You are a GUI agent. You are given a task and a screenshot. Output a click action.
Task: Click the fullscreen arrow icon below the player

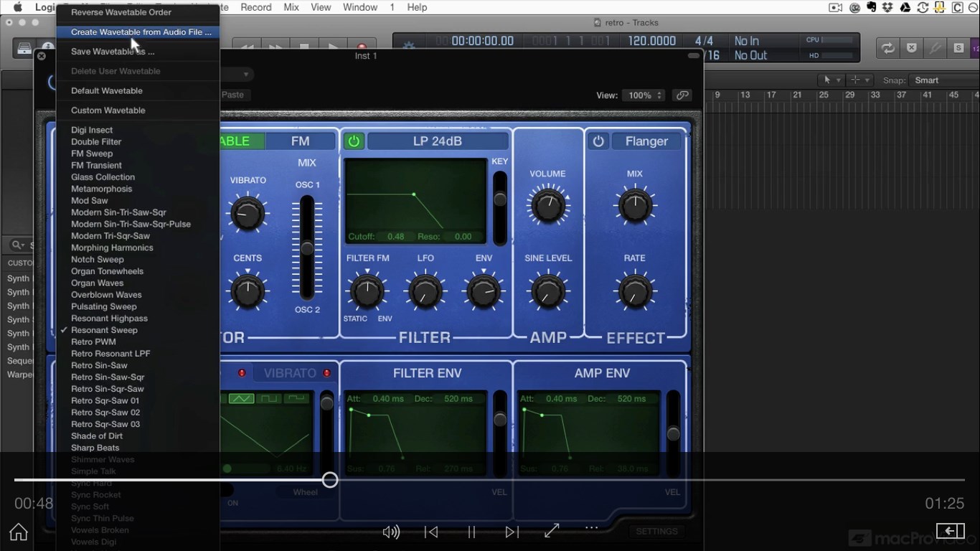[551, 531]
